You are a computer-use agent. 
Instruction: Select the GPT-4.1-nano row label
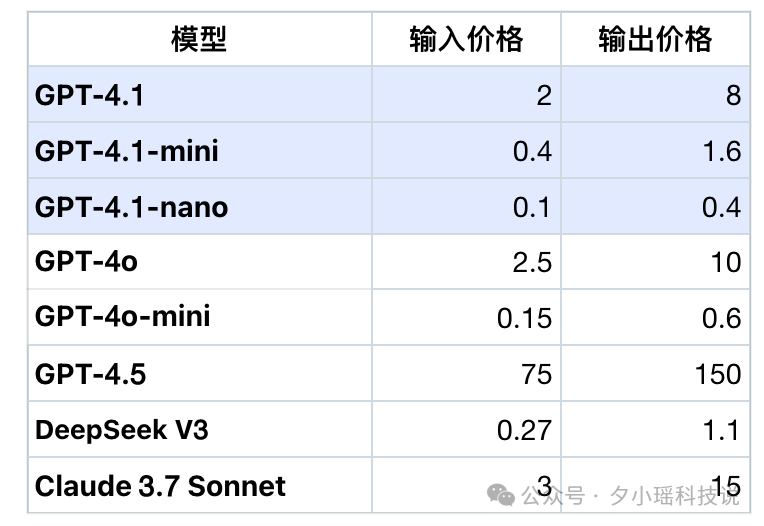click(x=131, y=207)
